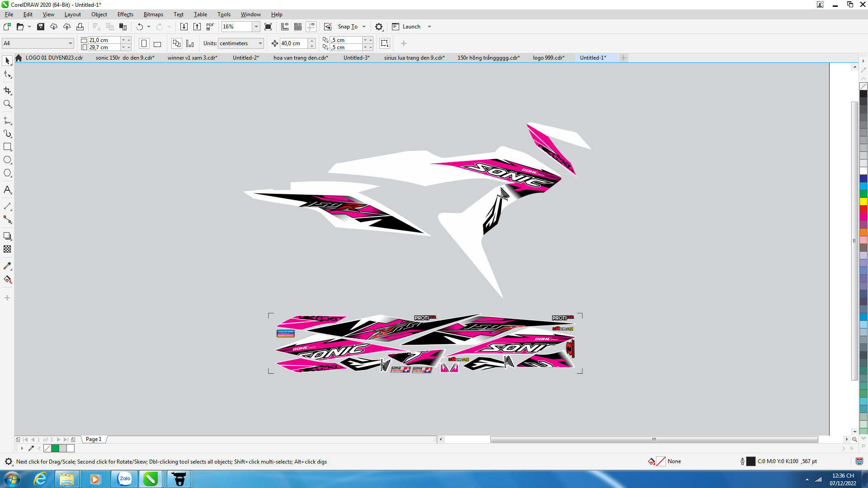This screenshot has width=868, height=488.
Task: Open the A4 page size dropdown
Action: [71, 43]
